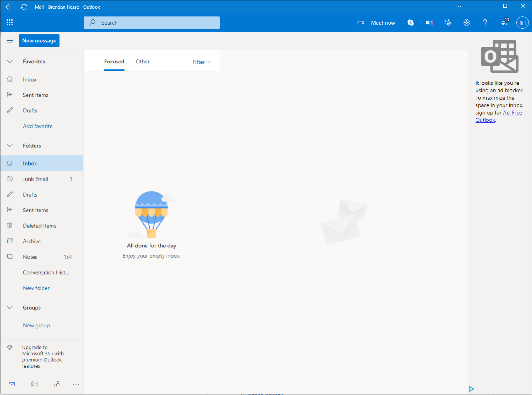Viewport: 532px width, 395px height.
Task: Open the People icon at bottom
Action: [x=56, y=384]
